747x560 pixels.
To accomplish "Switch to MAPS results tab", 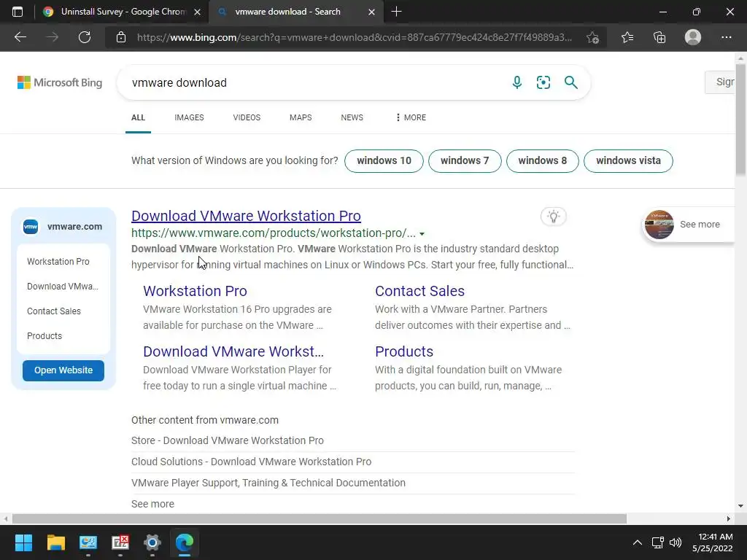I will (x=301, y=117).
